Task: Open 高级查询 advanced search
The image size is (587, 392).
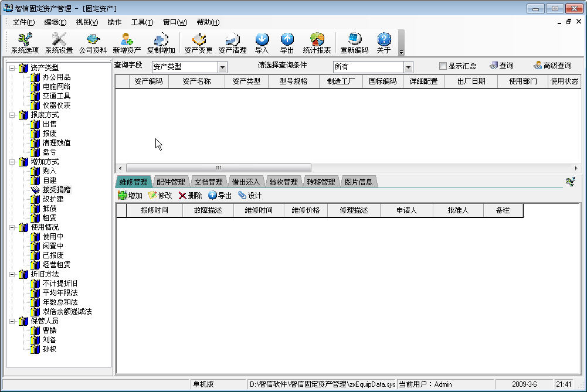Action: [552, 66]
